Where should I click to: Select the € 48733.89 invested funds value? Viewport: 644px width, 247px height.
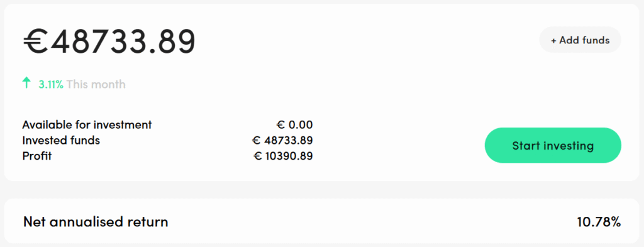click(282, 141)
